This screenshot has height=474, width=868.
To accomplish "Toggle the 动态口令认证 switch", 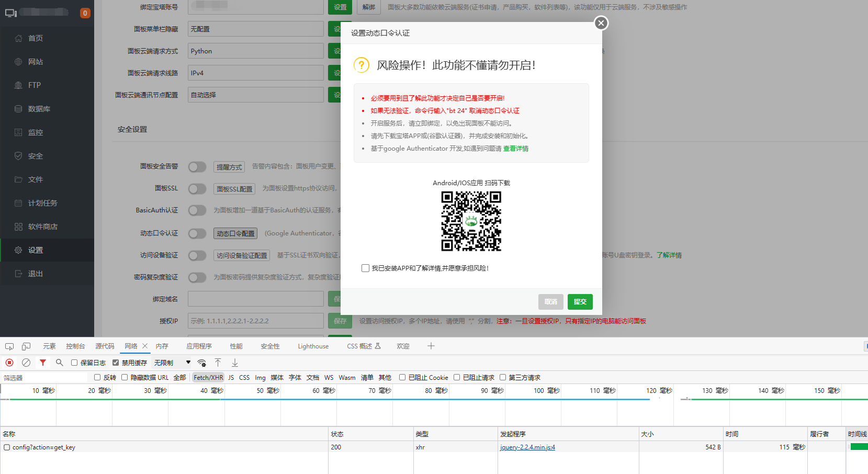I will click(197, 233).
